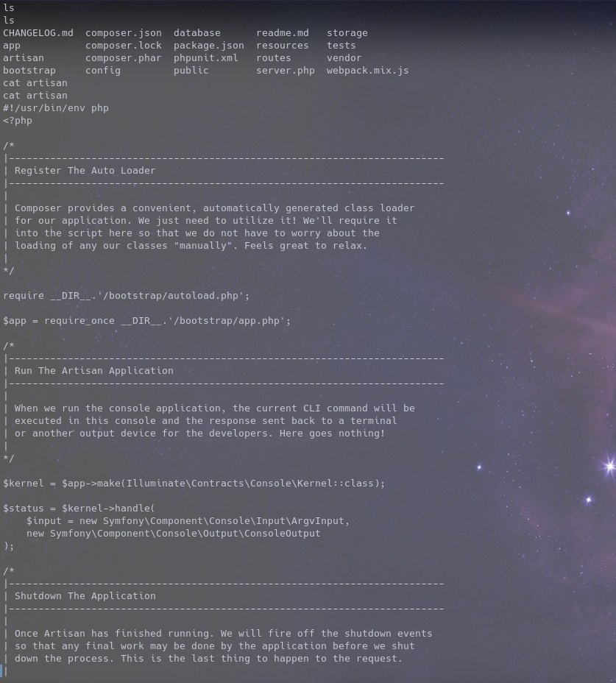
Task: Click the '$status = $kernel->handle(' line
Action: 79,509
